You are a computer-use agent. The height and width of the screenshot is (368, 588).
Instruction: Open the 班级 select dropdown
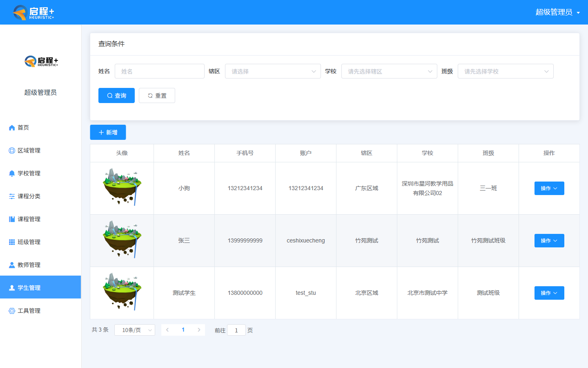(x=506, y=71)
